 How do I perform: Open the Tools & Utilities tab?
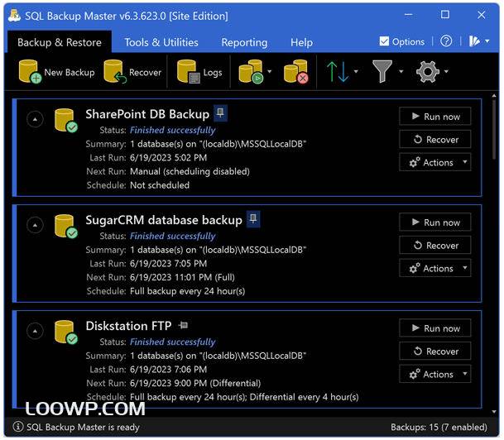tap(161, 42)
